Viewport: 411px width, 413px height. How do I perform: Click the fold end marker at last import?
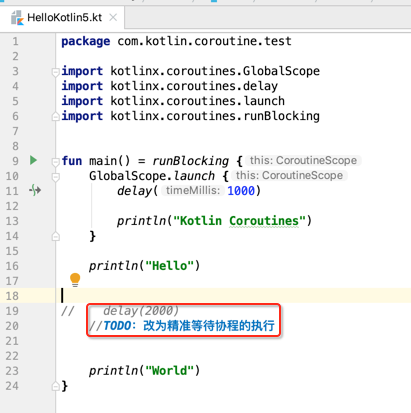[56, 116]
